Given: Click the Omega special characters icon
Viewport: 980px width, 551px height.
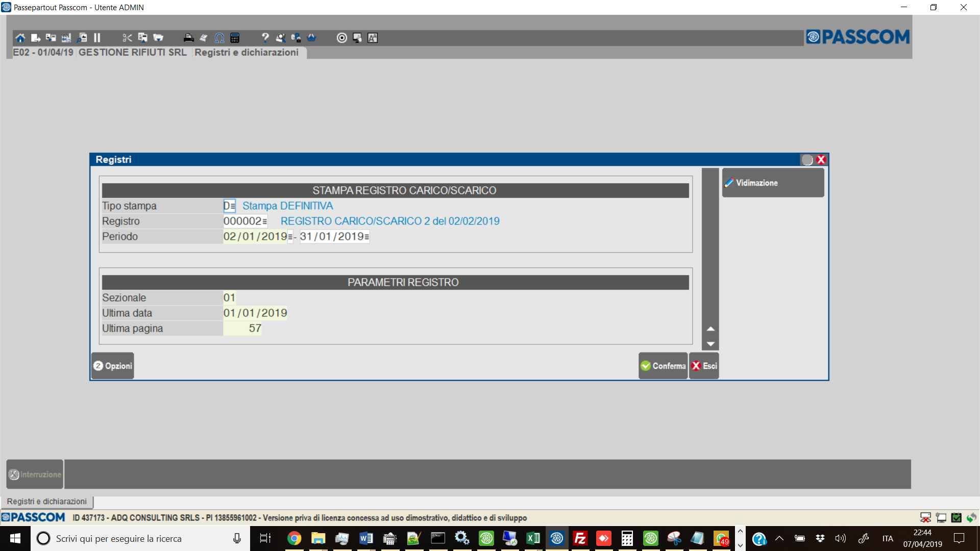Looking at the screenshot, I should tap(219, 38).
